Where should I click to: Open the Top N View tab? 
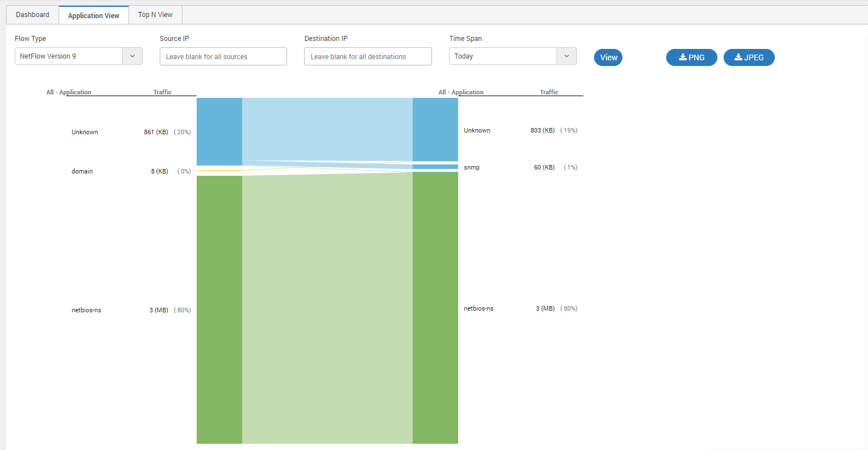tap(155, 15)
